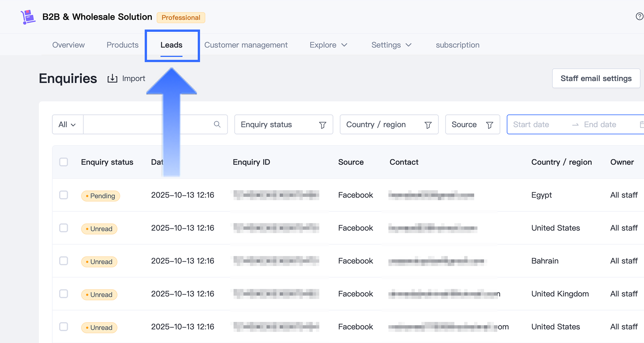Image resolution: width=644 pixels, height=343 pixels.
Task: Click the Source filter funnel icon
Action: coord(489,125)
